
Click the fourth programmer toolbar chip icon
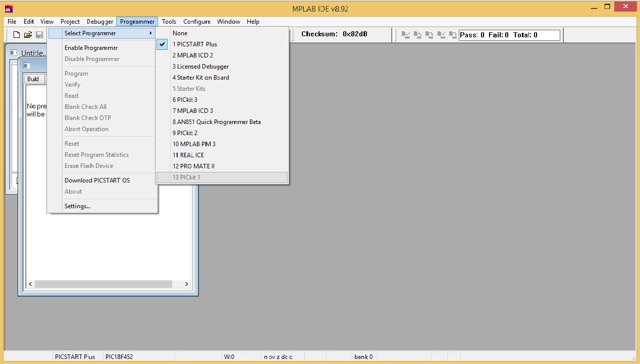(x=442, y=35)
